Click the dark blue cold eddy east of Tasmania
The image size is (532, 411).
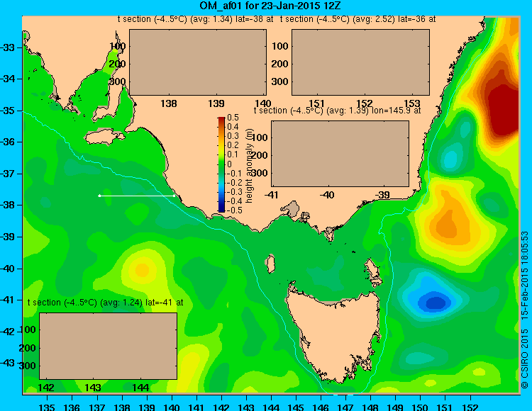pyautogui.click(x=434, y=303)
